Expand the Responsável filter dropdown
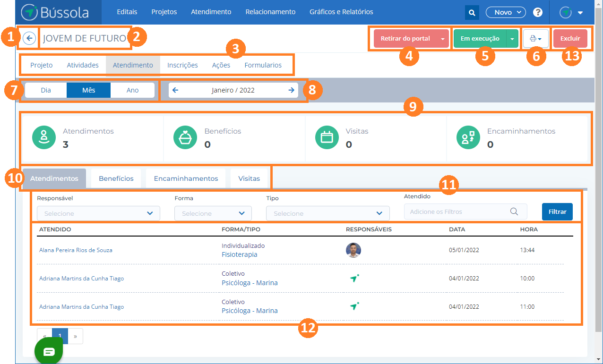The image size is (603, 364). [x=98, y=213]
